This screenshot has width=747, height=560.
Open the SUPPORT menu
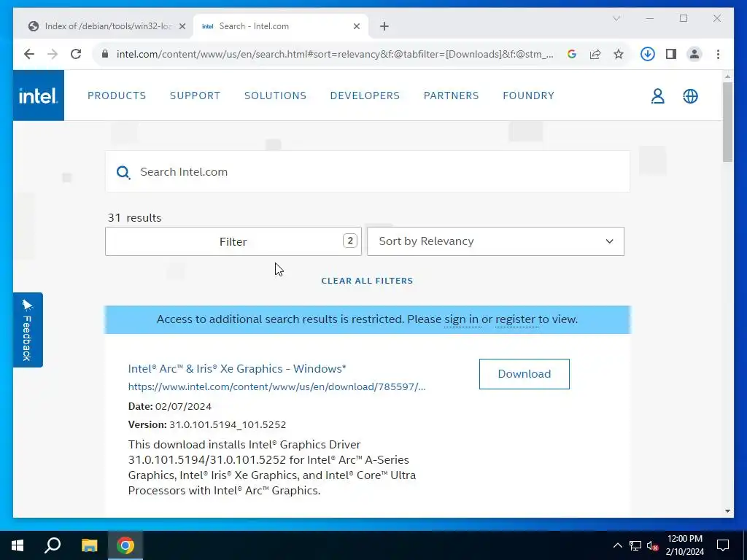(195, 96)
